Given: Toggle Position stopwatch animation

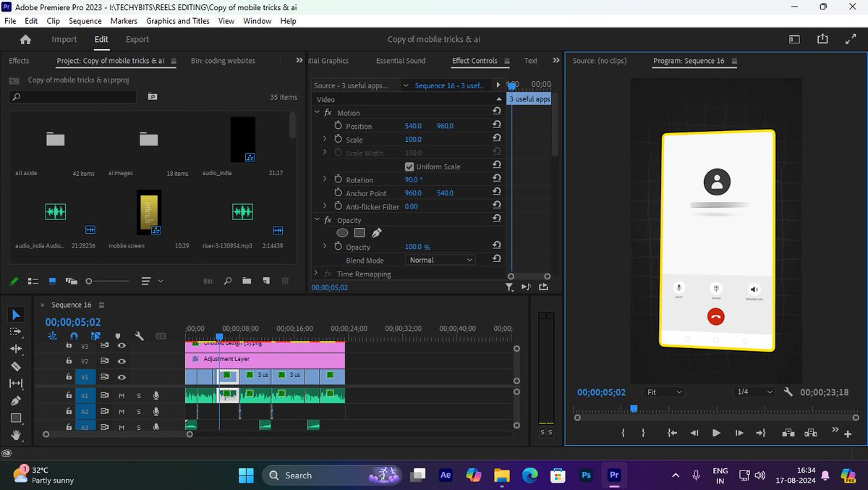Looking at the screenshot, I should [x=338, y=126].
